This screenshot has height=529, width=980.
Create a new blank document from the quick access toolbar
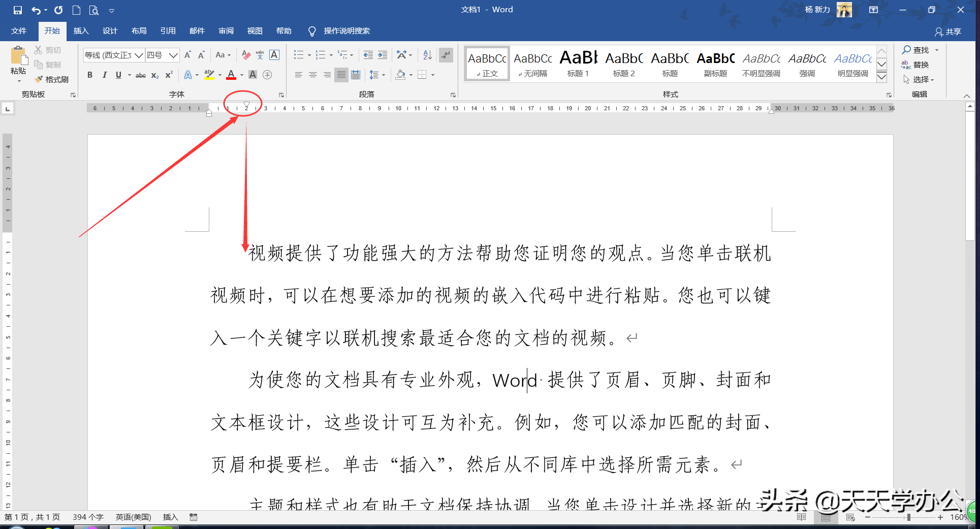point(76,10)
